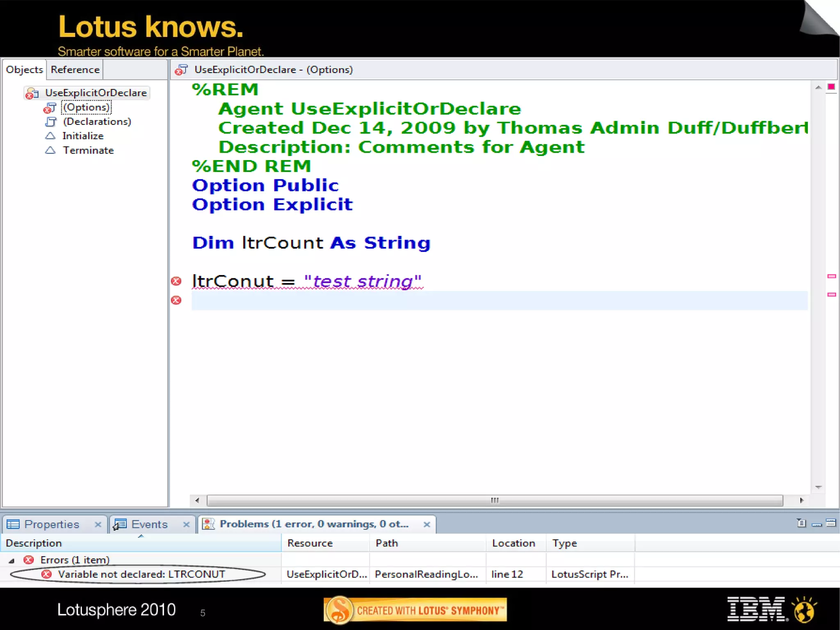The height and width of the screenshot is (630, 840).
Task: Click the error marker beside ltrConut line
Action: click(x=176, y=281)
